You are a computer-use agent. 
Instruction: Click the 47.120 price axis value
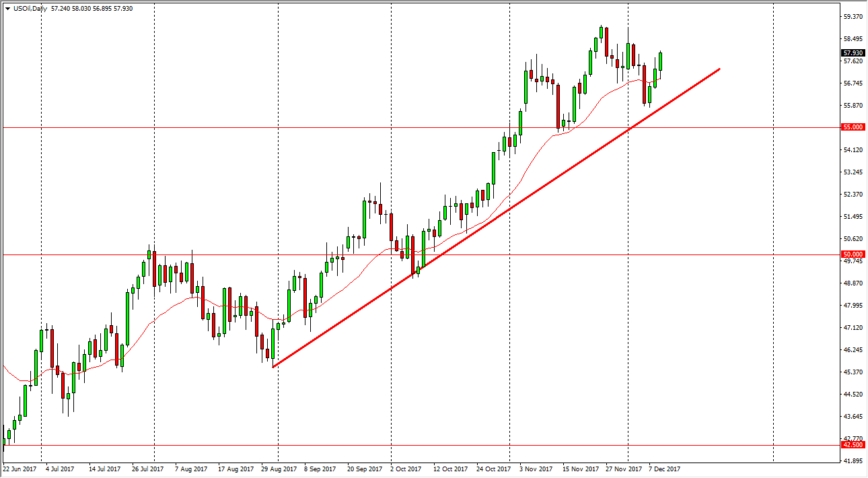(853, 327)
